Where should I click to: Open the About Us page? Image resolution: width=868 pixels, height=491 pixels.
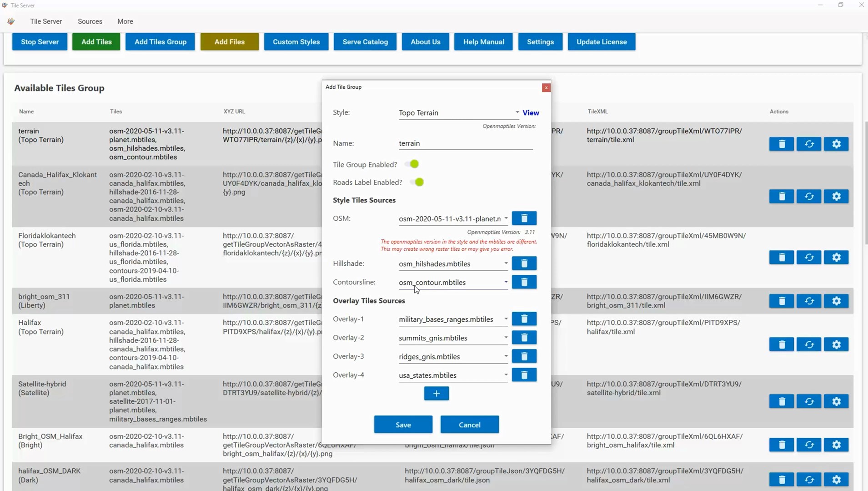click(425, 42)
